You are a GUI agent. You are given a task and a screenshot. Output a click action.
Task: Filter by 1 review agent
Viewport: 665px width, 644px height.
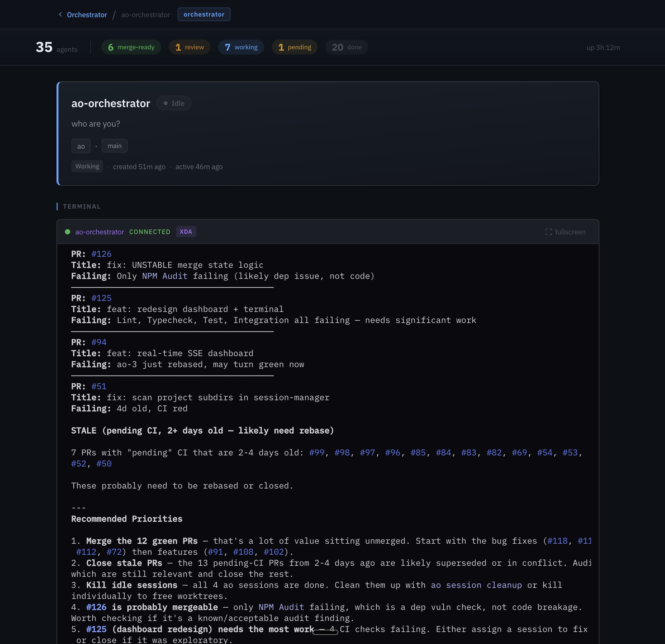(x=189, y=47)
